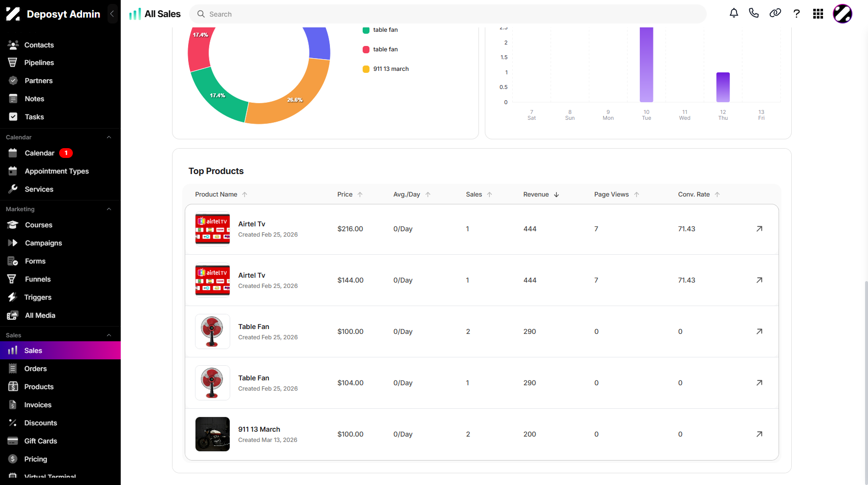Click the phone call icon
The height and width of the screenshot is (485, 868).
tap(754, 14)
